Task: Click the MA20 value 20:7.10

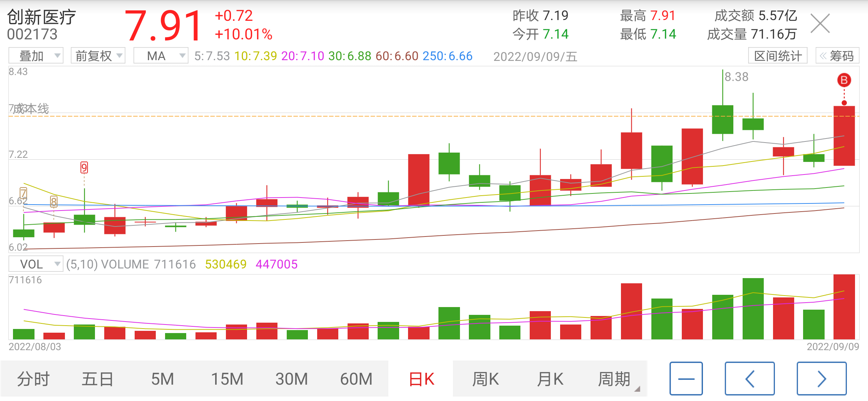Action: click(303, 56)
